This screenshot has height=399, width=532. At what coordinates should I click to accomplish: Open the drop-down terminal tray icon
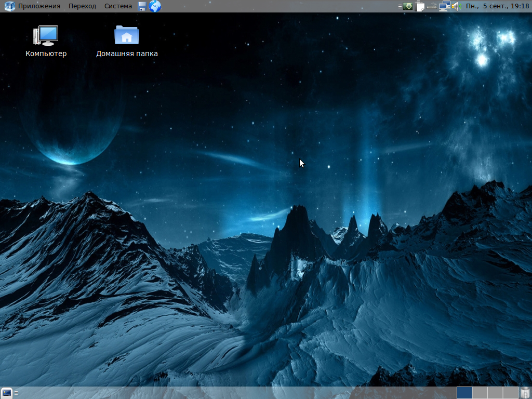pyautogui.click(x=408, y=6)
